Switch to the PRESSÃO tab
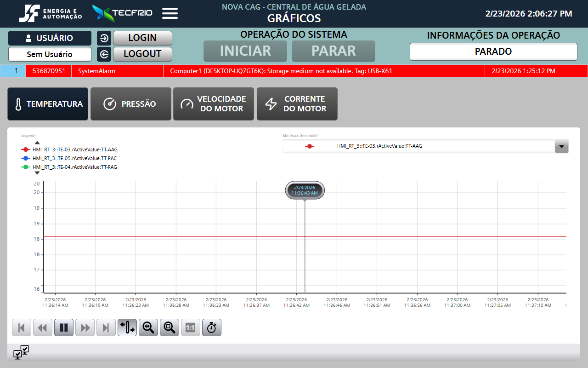Screen dimensions: 588x368 point(130,104)
